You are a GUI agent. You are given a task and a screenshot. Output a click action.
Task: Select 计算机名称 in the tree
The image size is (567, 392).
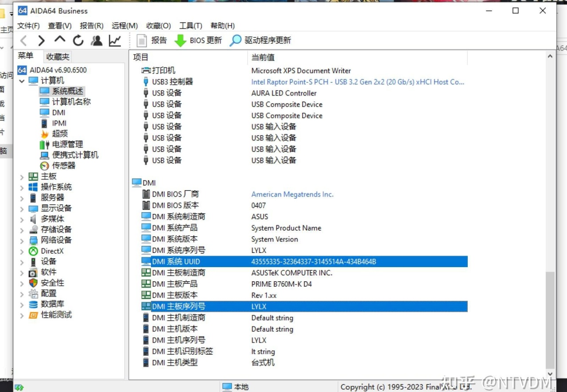click(71, 102)
